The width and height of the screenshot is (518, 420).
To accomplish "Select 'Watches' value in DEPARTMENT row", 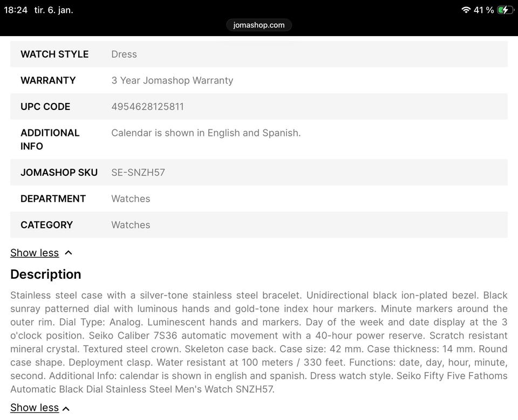I will (x=131, y=198).
